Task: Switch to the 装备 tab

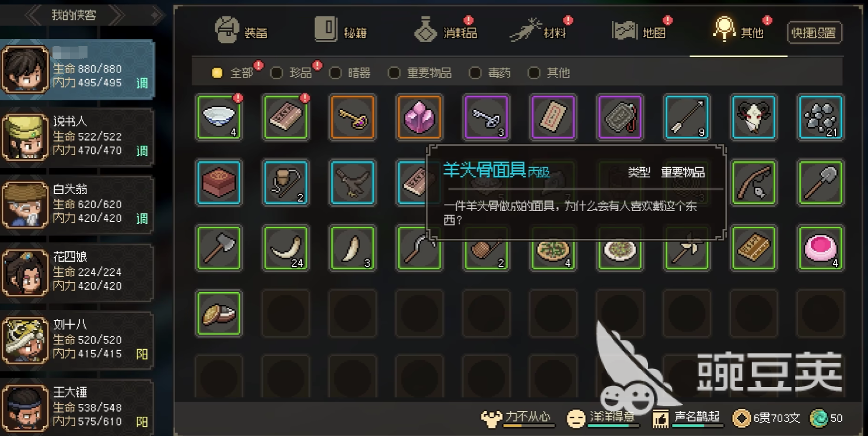Action: coord(241,31)
